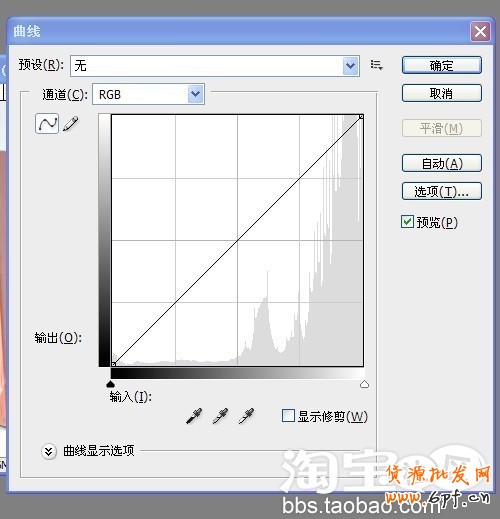The height and width of the screenshot is (519, 500).
Task: Click the 确定 OK button
Action: tap(442, 65)
